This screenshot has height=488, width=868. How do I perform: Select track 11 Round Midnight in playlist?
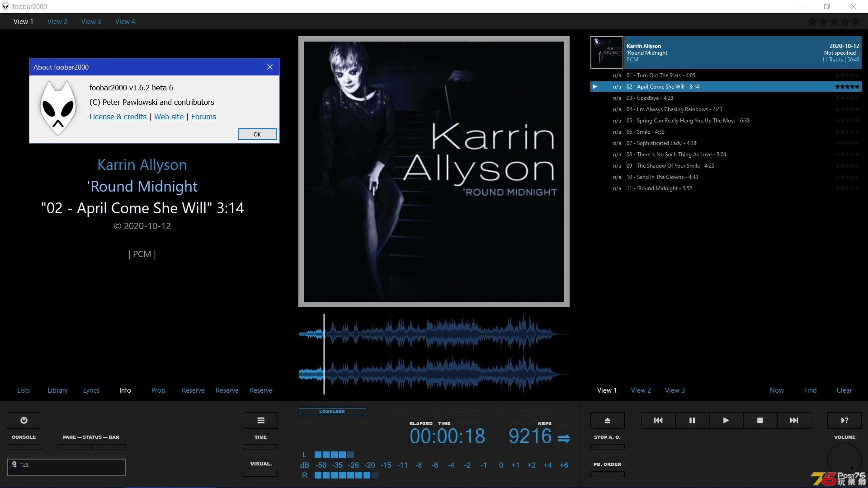[659, 188]
